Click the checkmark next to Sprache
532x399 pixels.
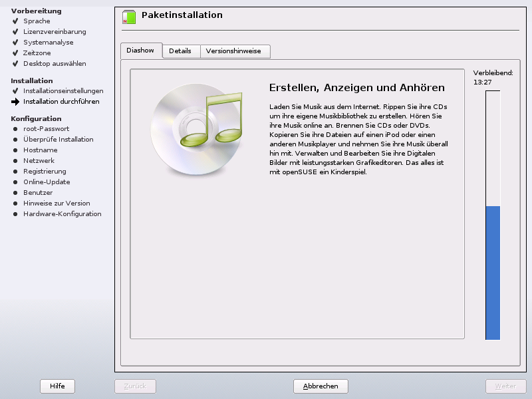pyautogui.click(x=15, y=21)
